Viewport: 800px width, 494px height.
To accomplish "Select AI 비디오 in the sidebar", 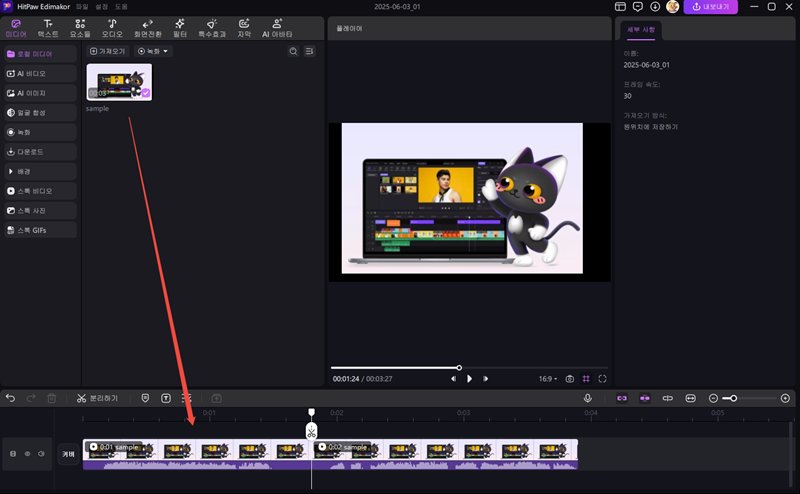I will pyautogui.click(x=40, y=73).
